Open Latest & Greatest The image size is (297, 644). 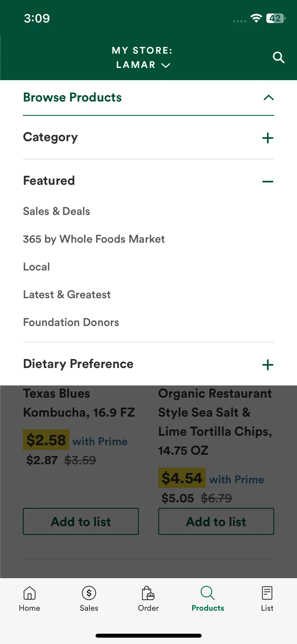pyautogui.click(x=67, y=295)
